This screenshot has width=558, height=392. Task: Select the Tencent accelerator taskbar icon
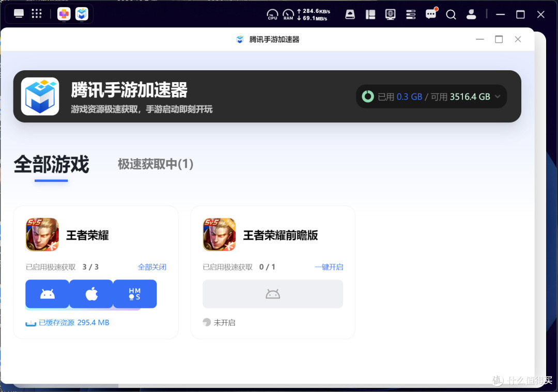[x=82, y=14]
